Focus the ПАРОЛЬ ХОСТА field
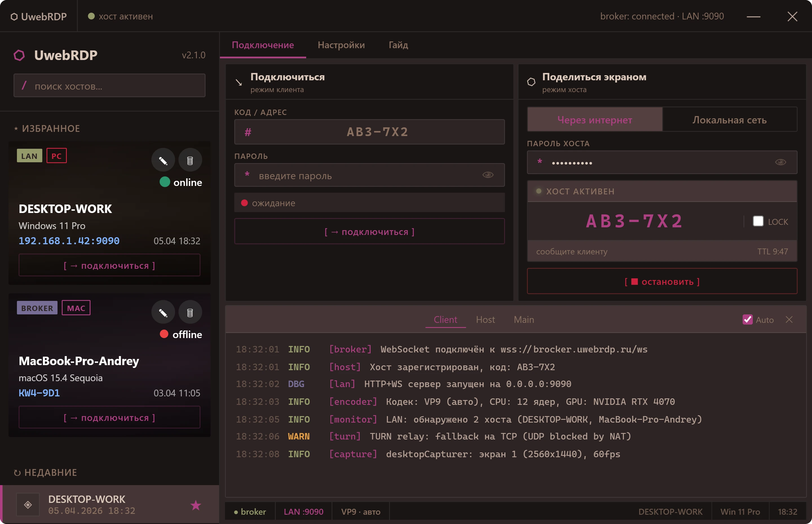 point(662,163)
